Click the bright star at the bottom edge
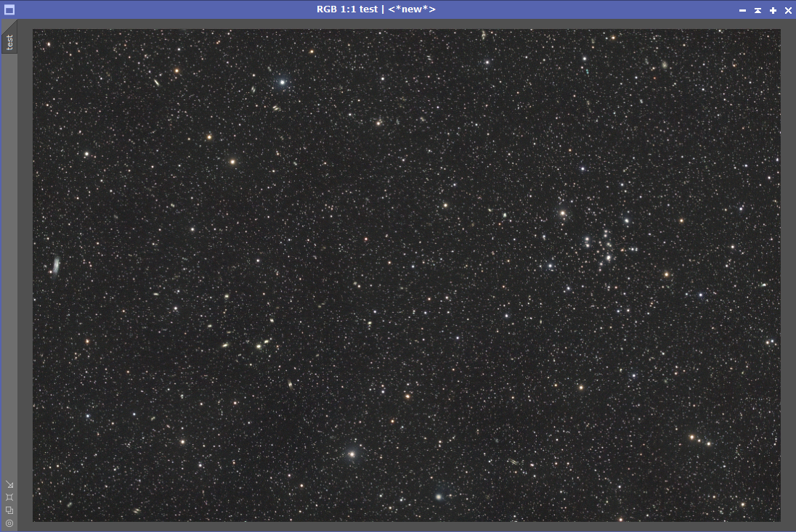Screen dimensions: 796x532 (x=439, y=497)
